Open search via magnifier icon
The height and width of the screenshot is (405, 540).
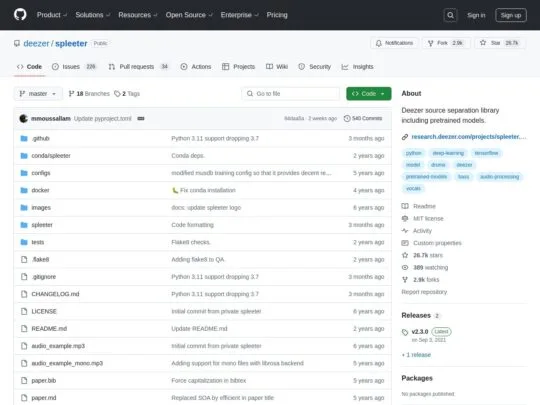point(450,15)
